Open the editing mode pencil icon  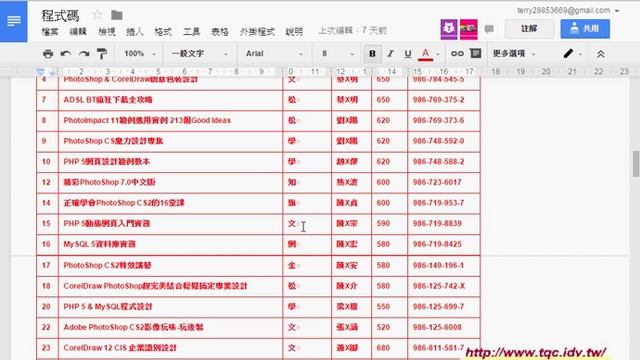coord(568,53)
